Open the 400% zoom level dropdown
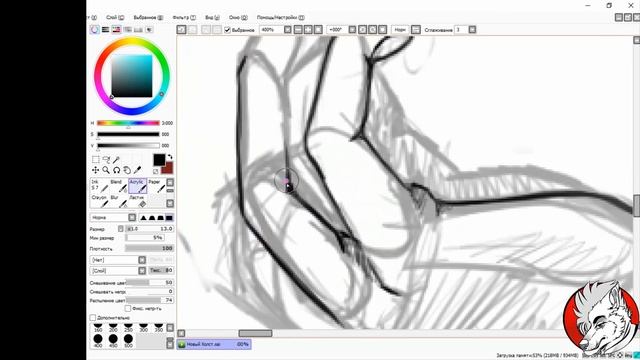 (x=288, y=30)
